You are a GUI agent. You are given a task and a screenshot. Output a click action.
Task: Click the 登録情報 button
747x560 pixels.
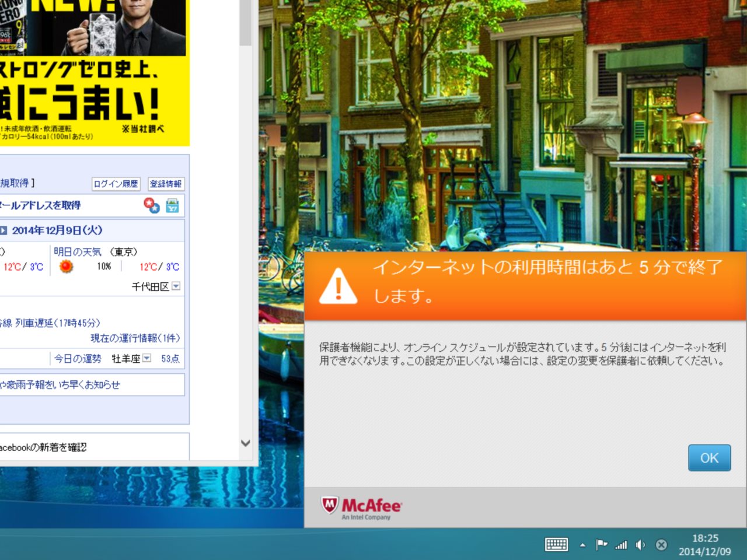point(166,184)
